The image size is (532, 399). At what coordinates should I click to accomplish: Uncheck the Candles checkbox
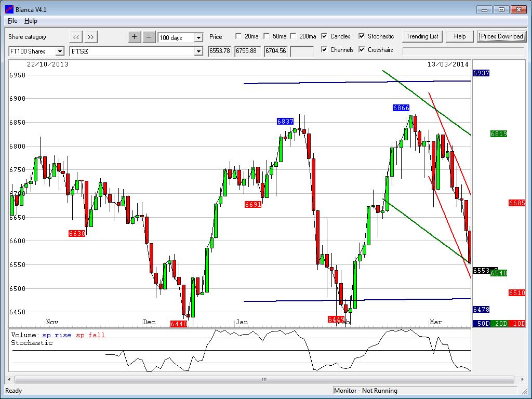pos(324,36)
